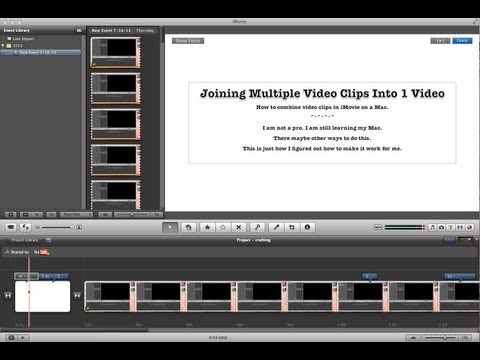
Task: Click the rotate/edit tool button next to arrow
Action: 188,227
